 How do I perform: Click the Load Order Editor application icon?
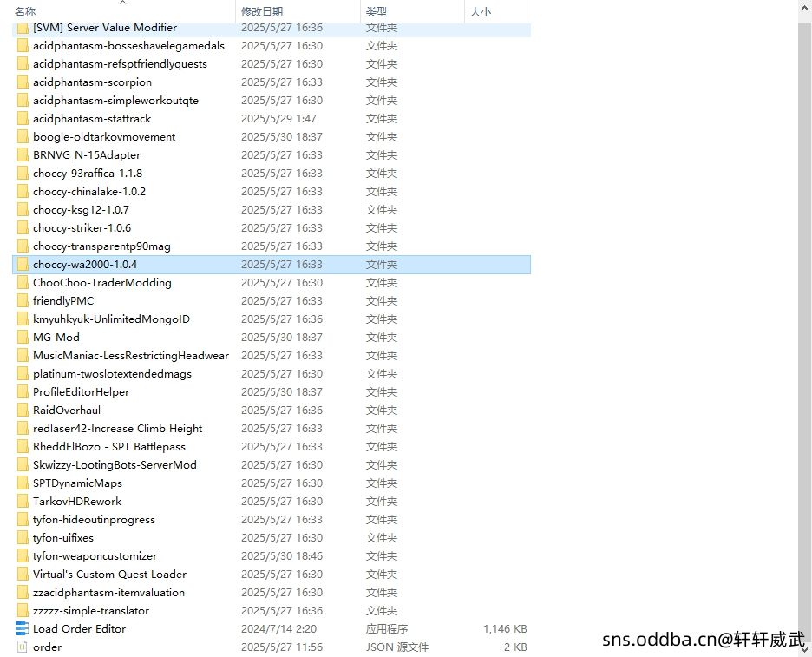[x=23, y=629]
